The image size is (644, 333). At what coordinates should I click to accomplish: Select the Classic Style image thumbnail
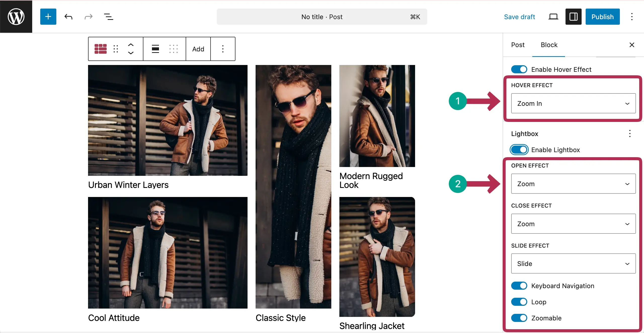[x=293, y=186]
